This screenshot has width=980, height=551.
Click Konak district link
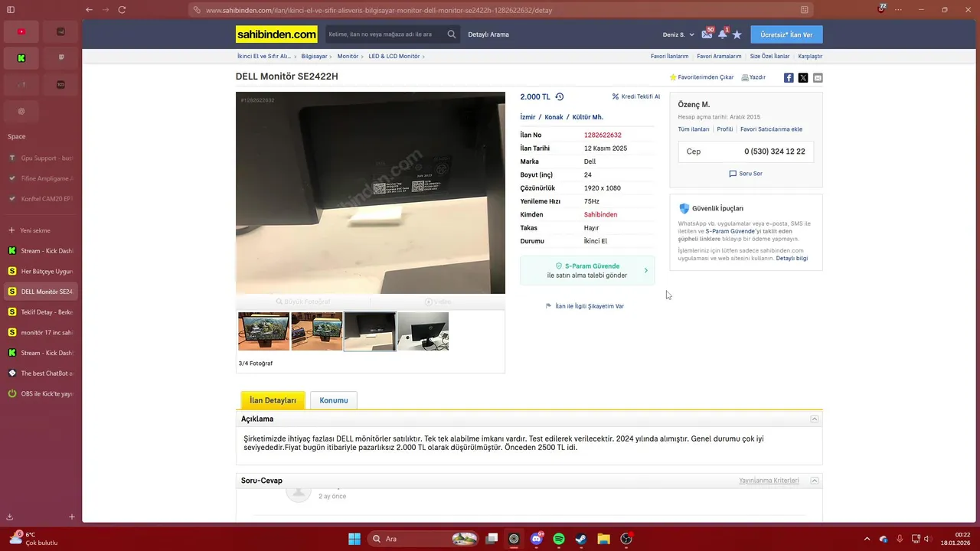554,117
